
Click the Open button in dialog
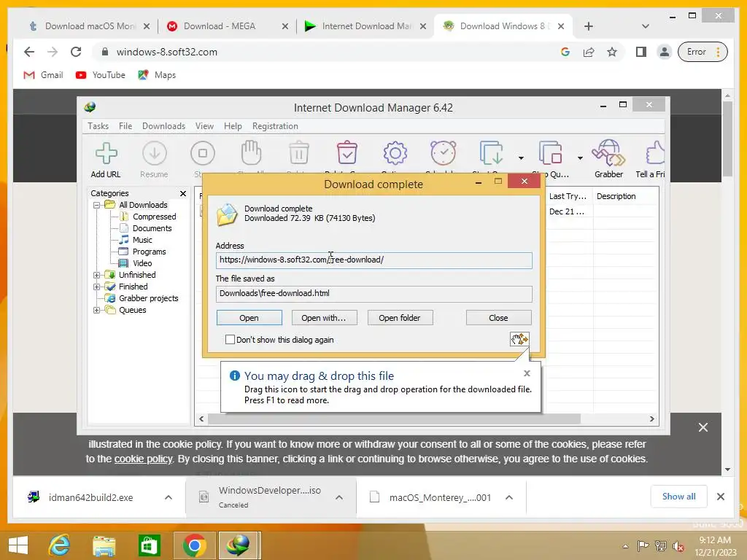[x=249, y=318]
